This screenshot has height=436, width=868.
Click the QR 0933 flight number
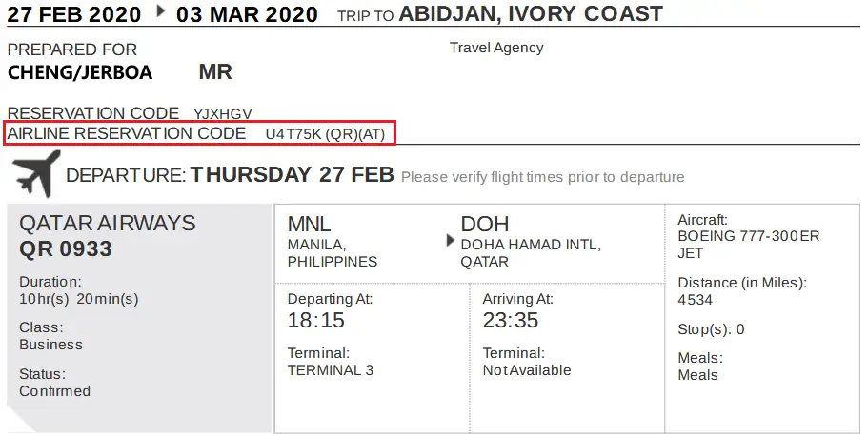66,249
